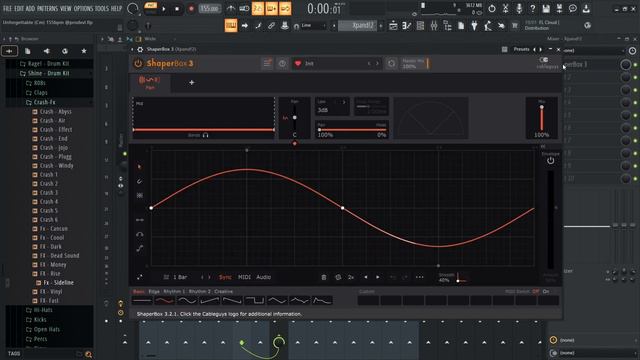Viewport: 640px width, 360px height.
Task: Open the browser tree icon in toolbar
Action: 447,26
